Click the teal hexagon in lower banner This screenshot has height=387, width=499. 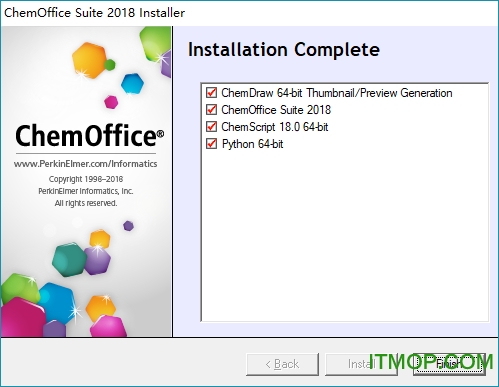[x=70, y=260]
